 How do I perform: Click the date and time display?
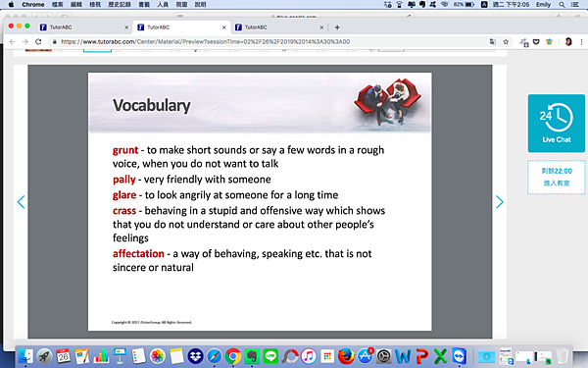coord(511,5)
